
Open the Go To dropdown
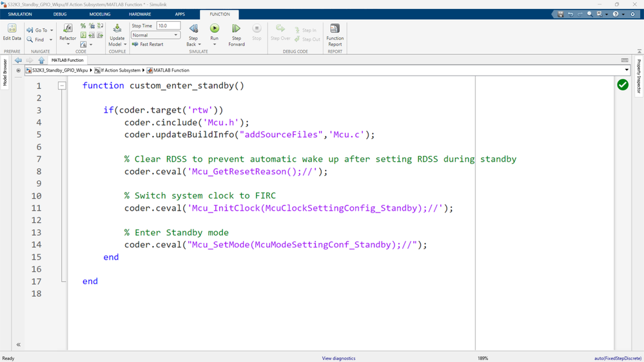(x=52, y=30)
